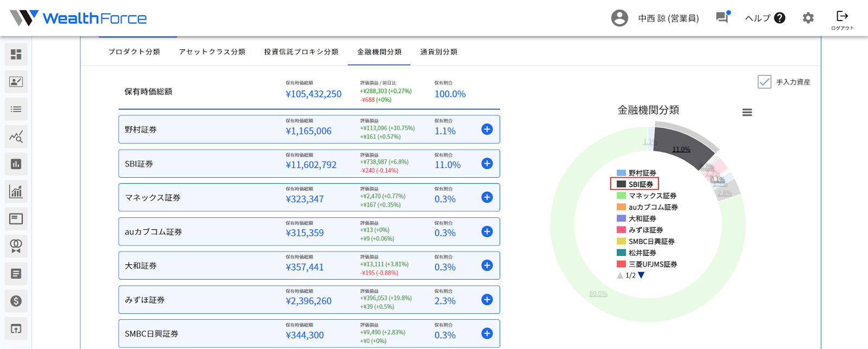Click user name 中西 諒 (営業員)
This screenshot has width=868, height=349.
[668, 18]
